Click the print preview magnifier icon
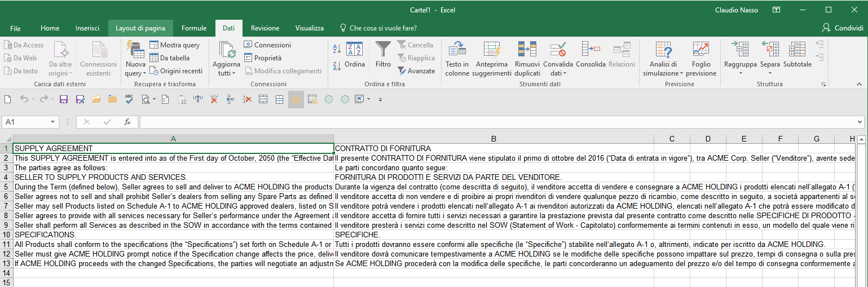 (x=146, y=99)
